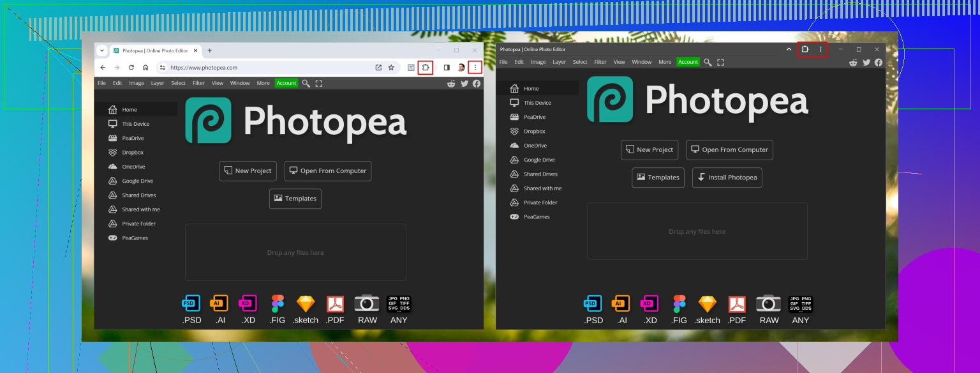Toggle the Chrome side panel button
The width and height of the screenshot is (980, 373).
[447, 67]
